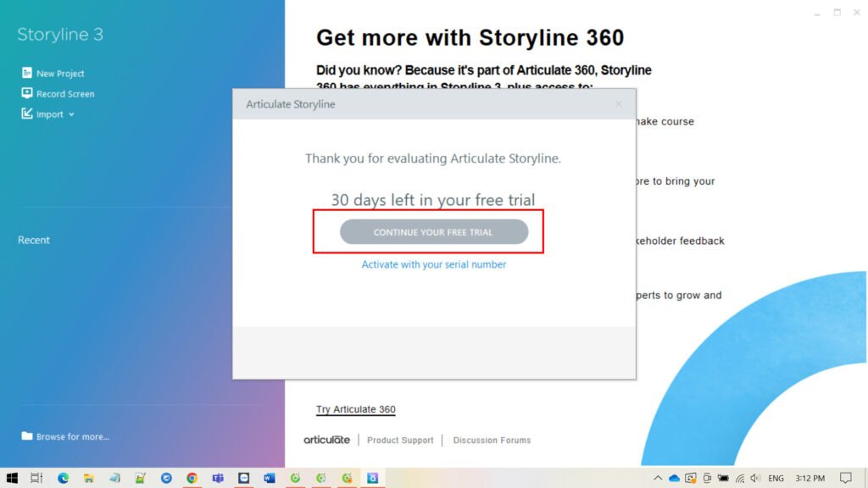
Task: Open File Explorer from taskbar
Action: point(88,478)
